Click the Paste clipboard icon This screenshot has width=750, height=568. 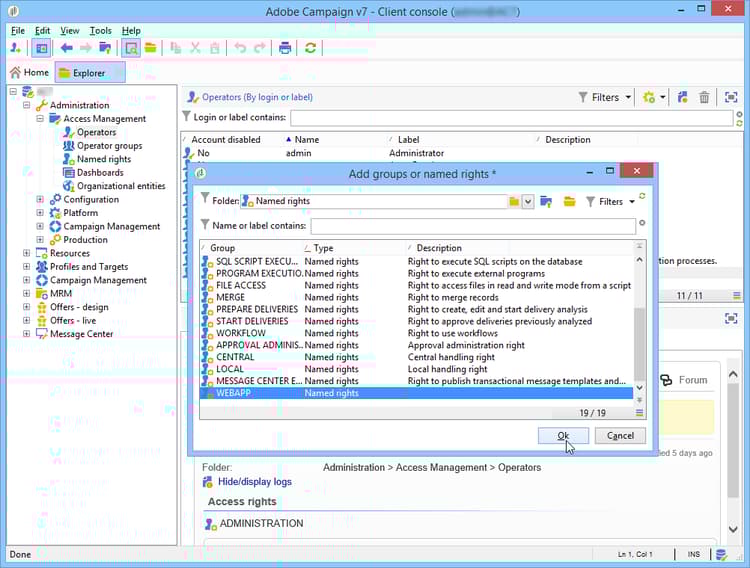(215, 48)
